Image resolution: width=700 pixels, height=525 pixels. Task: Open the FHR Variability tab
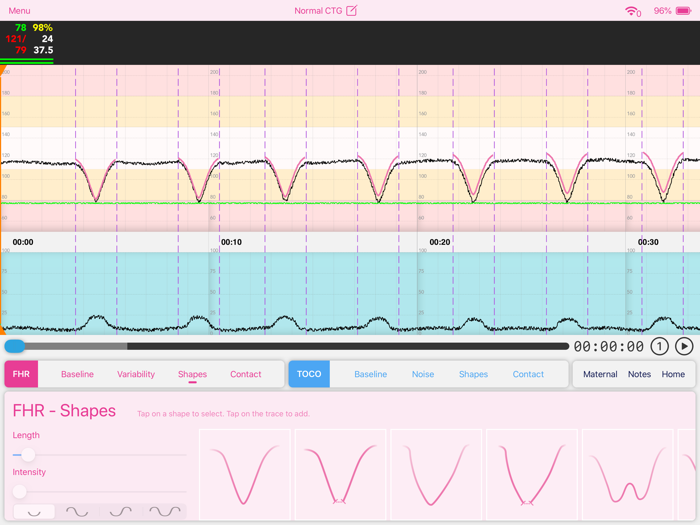136,374
